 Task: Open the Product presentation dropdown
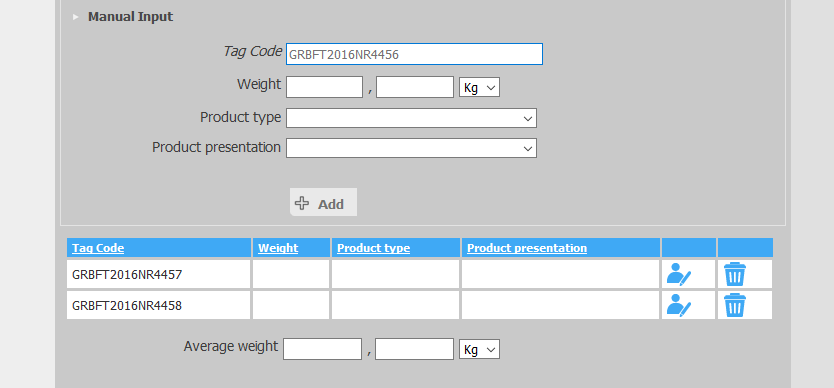[x=411, y=148]
